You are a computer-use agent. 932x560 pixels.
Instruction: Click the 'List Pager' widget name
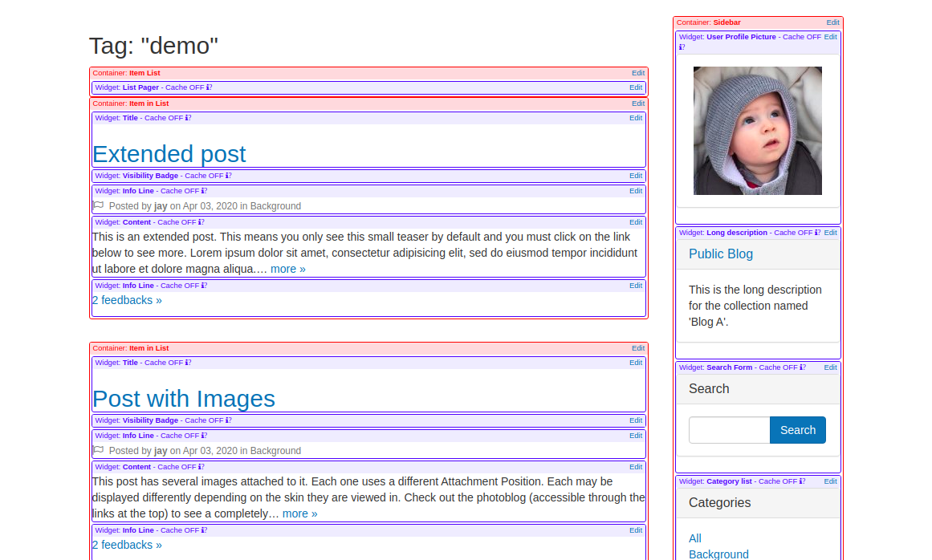tap(140, 87)
